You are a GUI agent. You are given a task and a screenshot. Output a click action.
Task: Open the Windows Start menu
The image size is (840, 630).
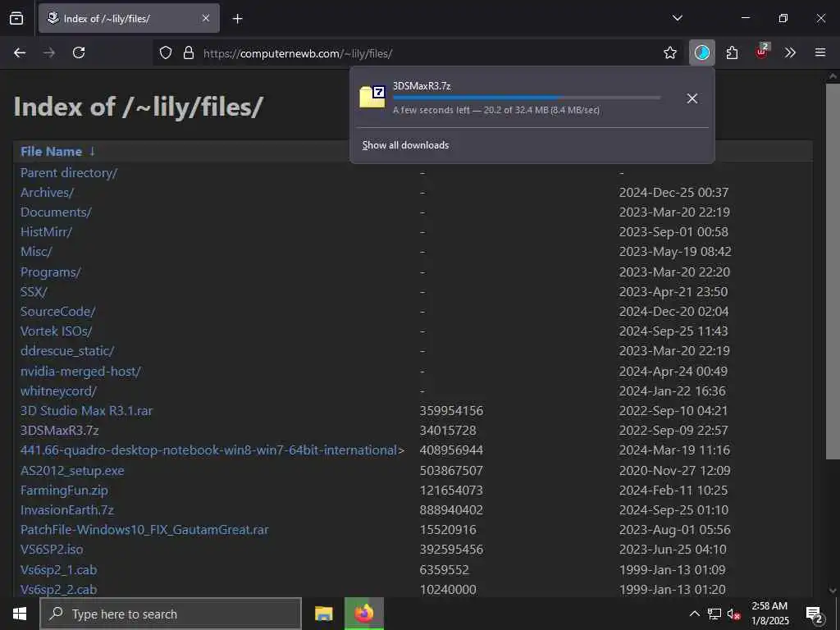click(20, 614)
